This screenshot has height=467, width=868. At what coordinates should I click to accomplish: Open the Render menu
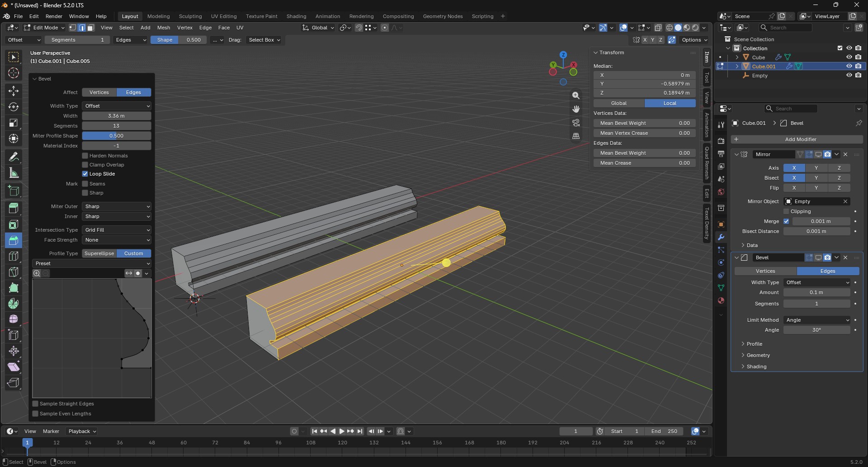[54, 16]
